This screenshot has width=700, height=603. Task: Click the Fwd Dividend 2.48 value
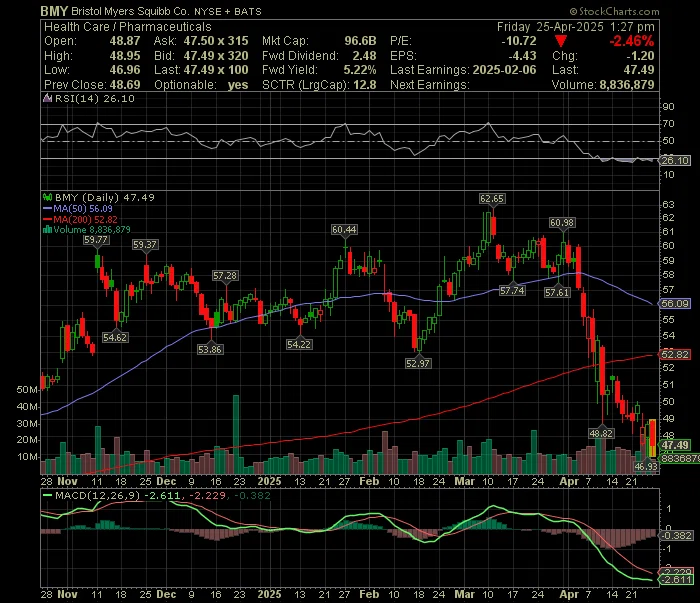[364, 56]
